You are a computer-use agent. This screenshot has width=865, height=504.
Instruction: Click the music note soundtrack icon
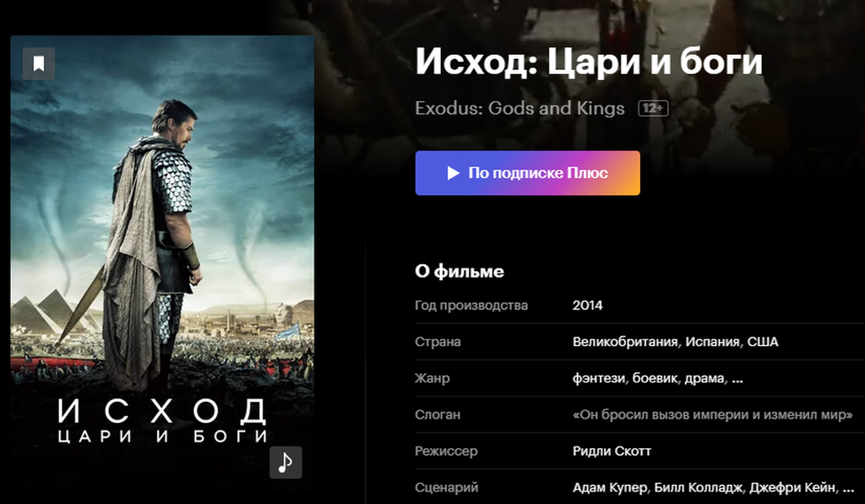(x=286, y=463)
